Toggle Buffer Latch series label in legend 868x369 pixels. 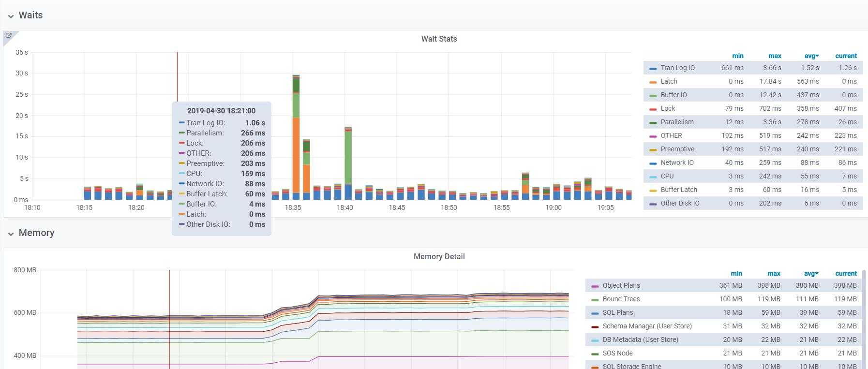click(679, 190)
